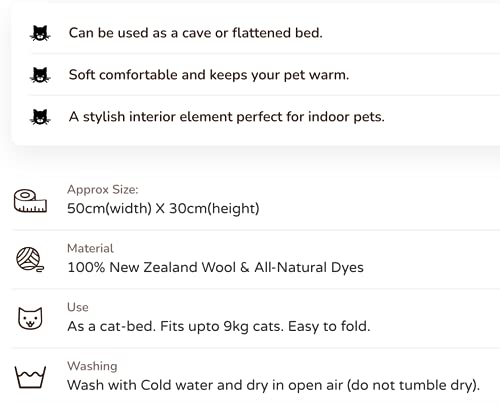Click 'As a cat-bed. Fits upto 9kg cats'
The image size is (500, 405).
coord(176,326)
